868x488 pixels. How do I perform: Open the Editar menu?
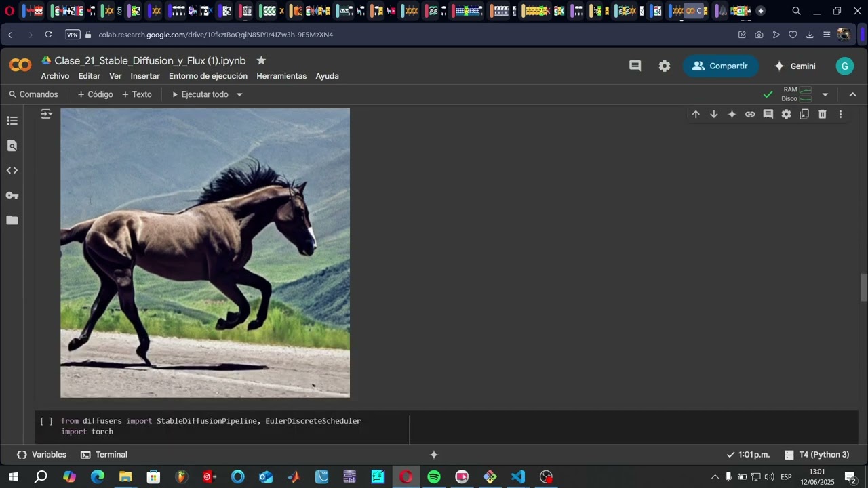[89, 76]
